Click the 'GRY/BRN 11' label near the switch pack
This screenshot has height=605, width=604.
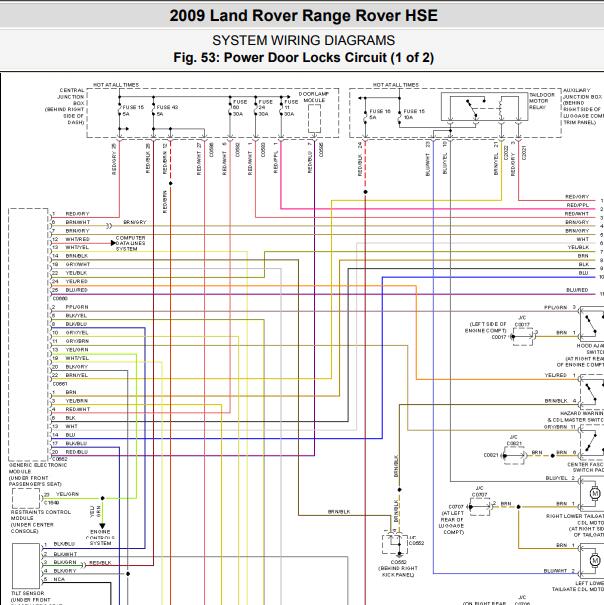[560, 427]
